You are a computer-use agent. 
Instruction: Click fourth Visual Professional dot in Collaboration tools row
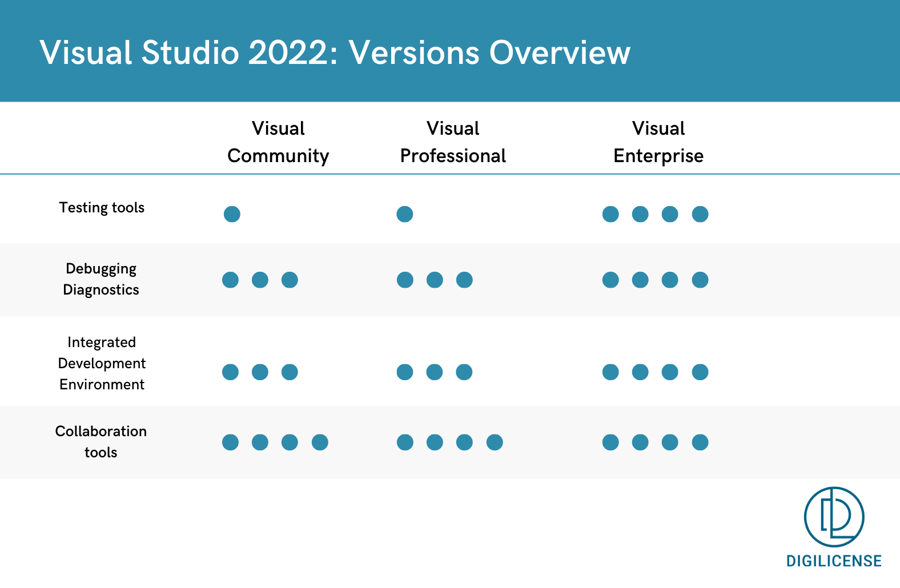click(x=495, y=442)
